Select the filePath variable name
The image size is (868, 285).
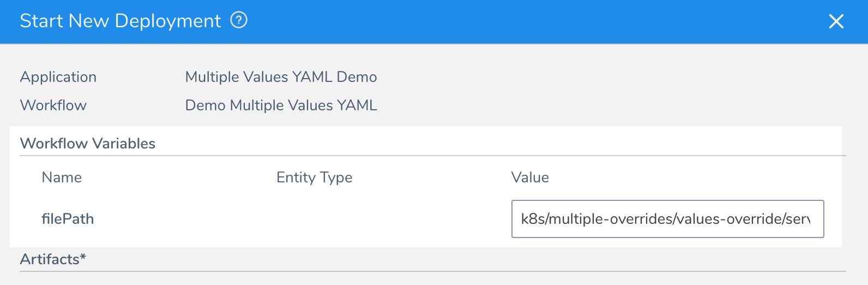[68, 219]
